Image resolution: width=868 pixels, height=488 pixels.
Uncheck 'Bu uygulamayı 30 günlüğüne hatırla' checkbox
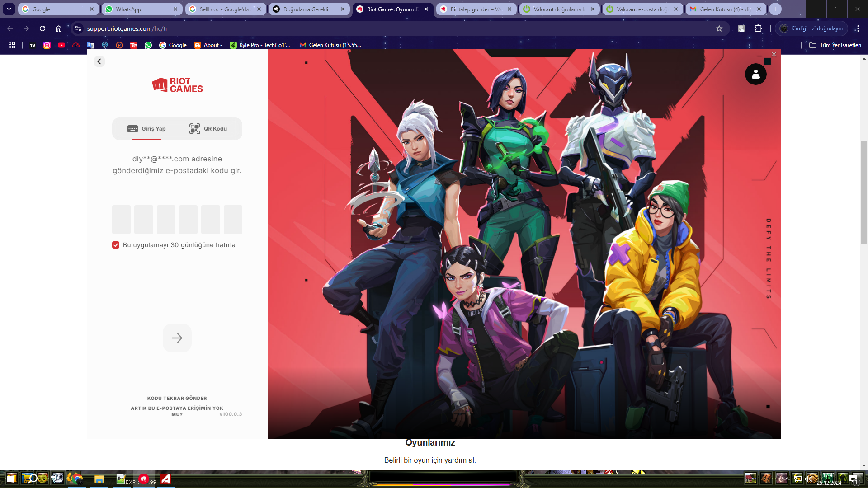point(116,245)
